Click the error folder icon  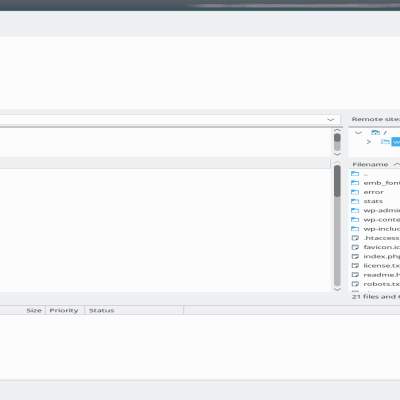point(355,192)
